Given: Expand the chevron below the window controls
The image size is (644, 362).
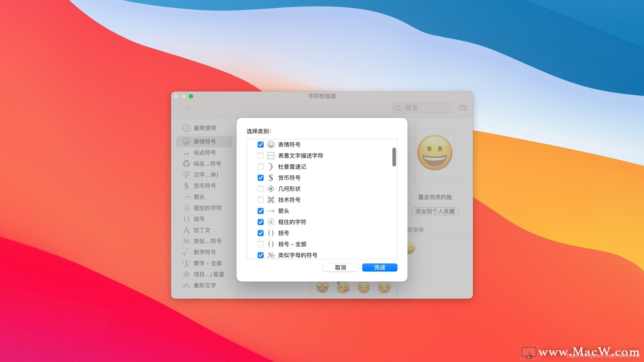Looking at the screenshot, I should point(189,108).
